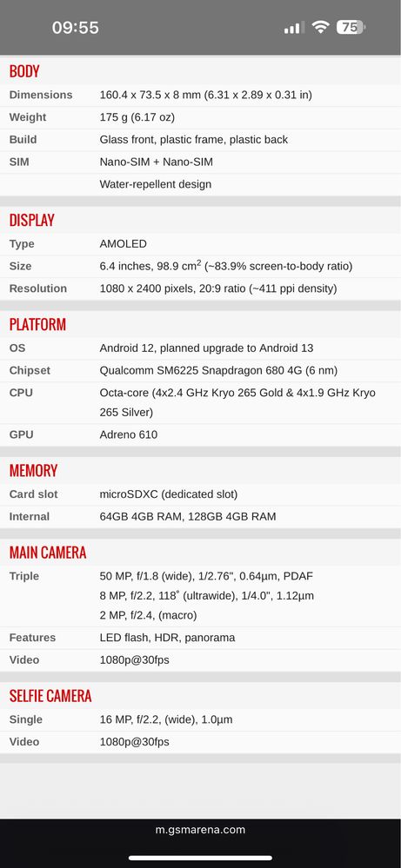Tap the DISPLAY section header

31,221
